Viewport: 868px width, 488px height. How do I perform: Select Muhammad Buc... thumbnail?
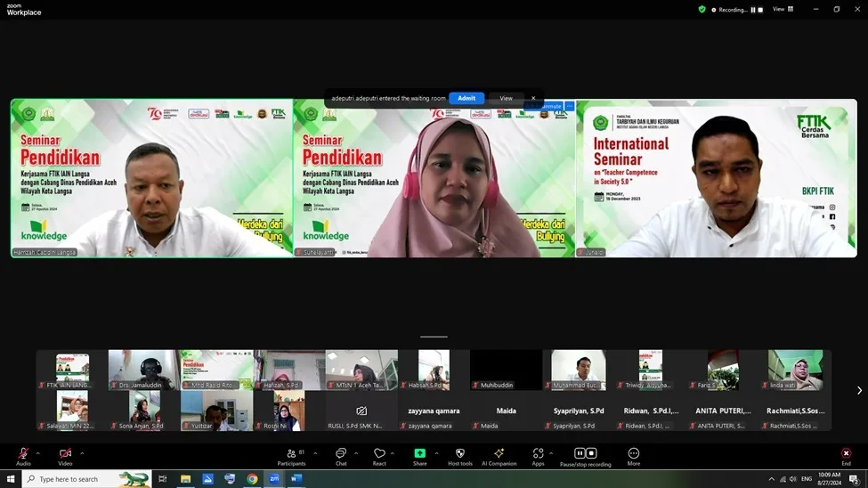[579, 370]
